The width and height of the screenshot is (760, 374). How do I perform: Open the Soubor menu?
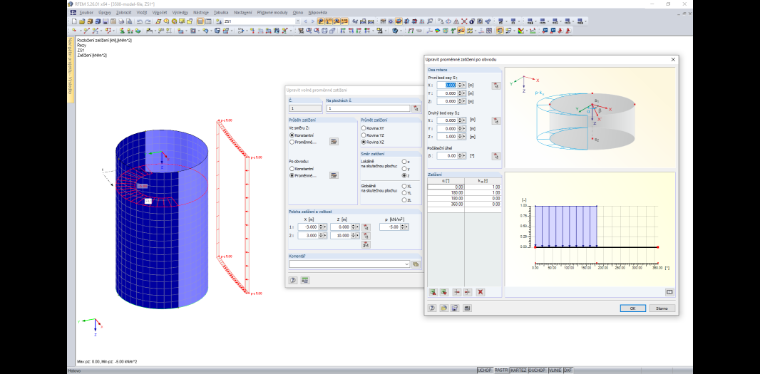pyautogui.click(x=87, y=12)
